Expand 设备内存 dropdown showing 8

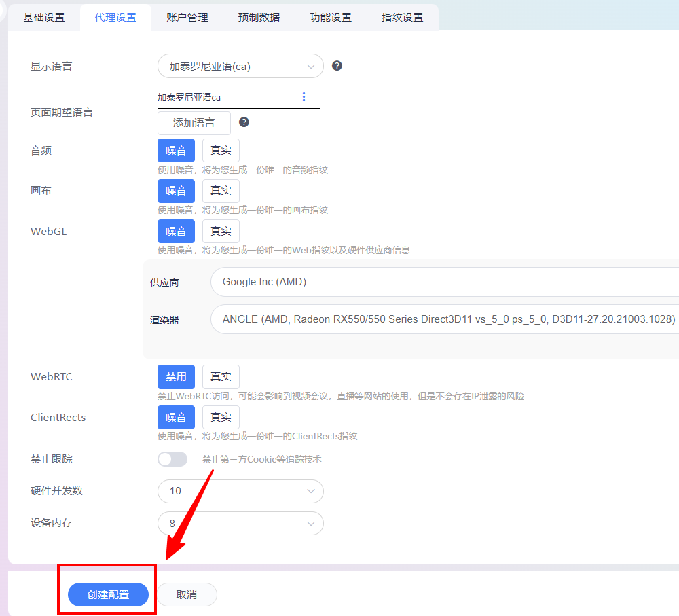pyautogui.click(x=240, y=524)
